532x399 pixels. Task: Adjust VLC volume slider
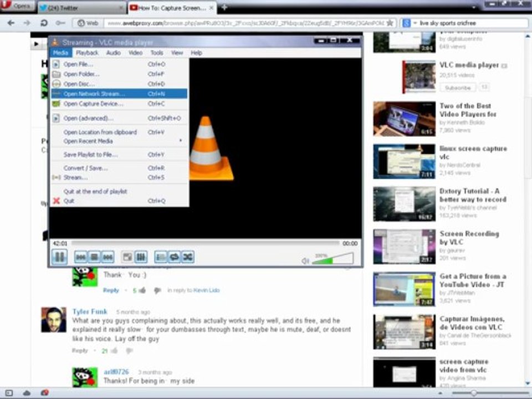coord(332,259)
